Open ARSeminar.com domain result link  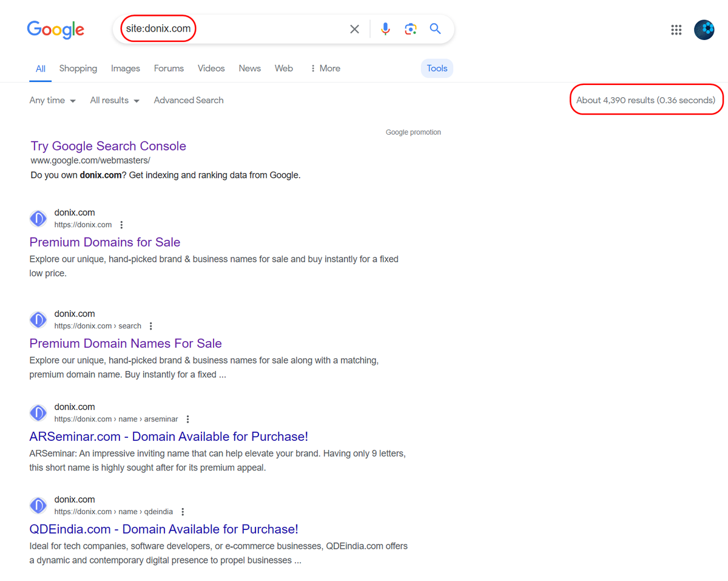(169, 437)
